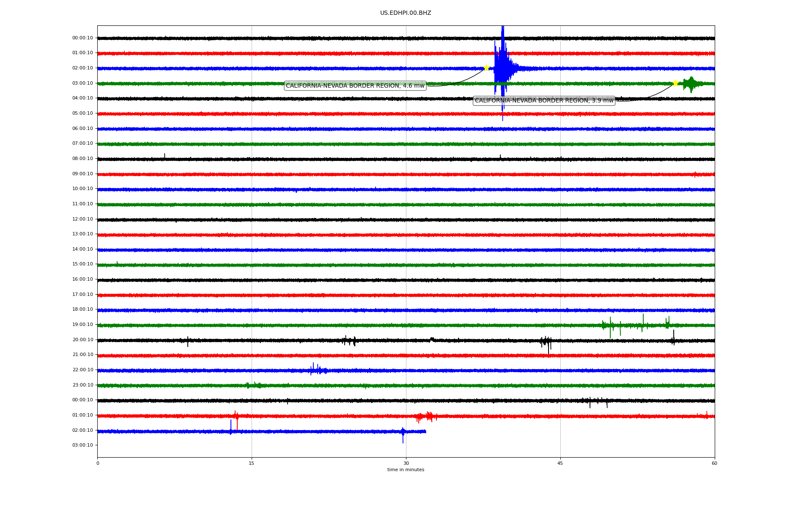Click the x-axis tick label 30
The height and width of the screenshot is (508, 812).
406,464
